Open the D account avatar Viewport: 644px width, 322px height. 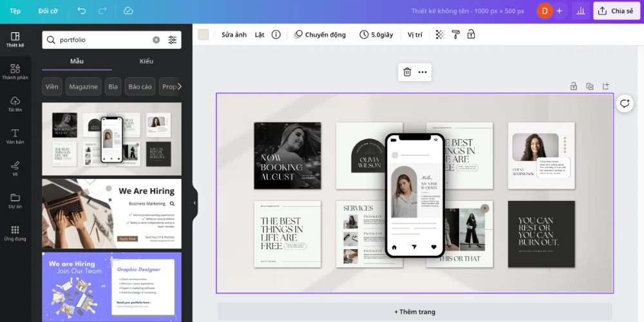(545, 11)
